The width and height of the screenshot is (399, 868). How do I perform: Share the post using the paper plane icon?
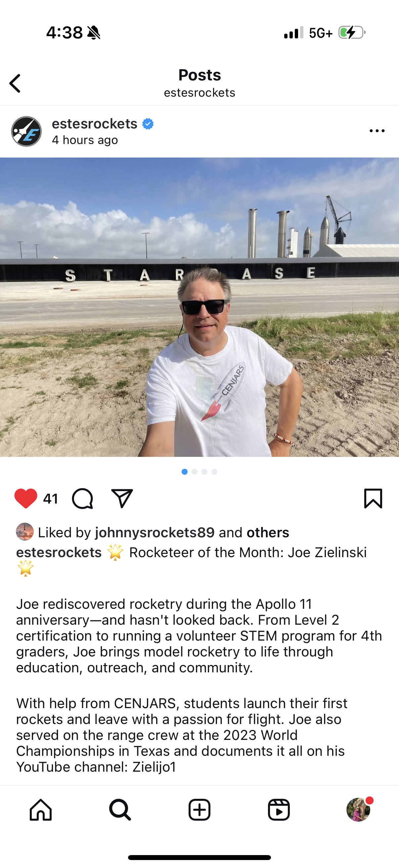(x=122, y=498)
